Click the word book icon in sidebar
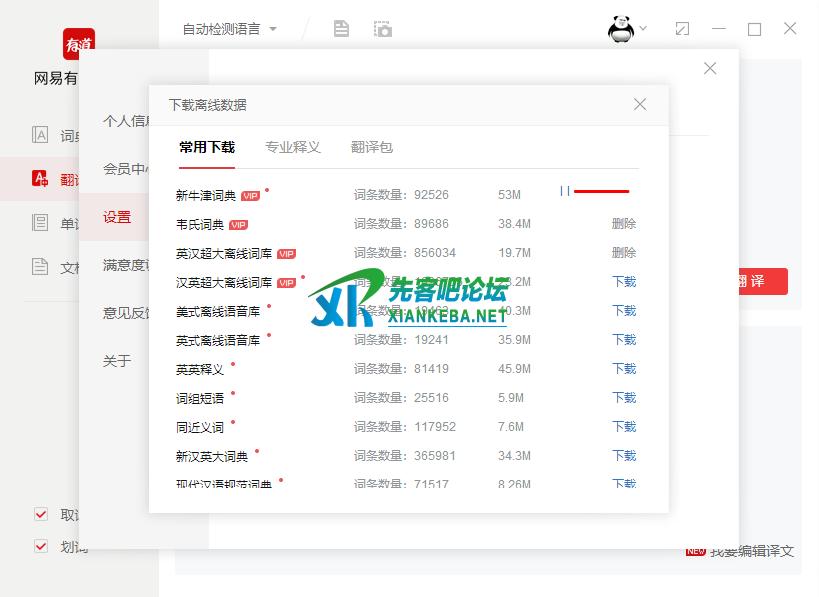The image size is (819, 597). coord(40,223)
